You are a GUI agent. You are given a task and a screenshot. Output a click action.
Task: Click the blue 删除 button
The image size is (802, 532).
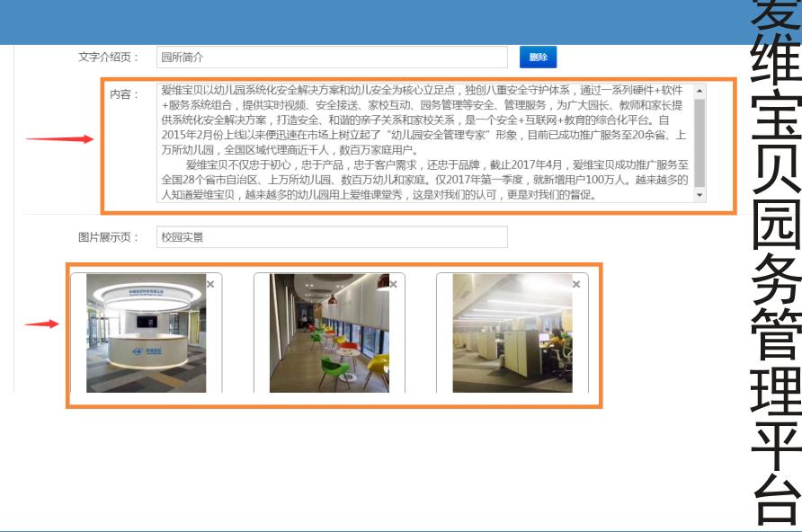(x=538, y=57)
